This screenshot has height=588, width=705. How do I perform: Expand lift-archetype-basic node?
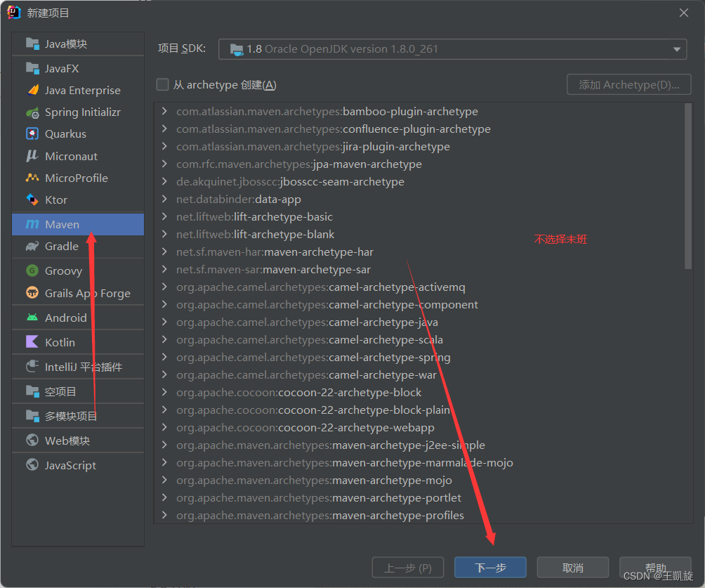(164, 216)
